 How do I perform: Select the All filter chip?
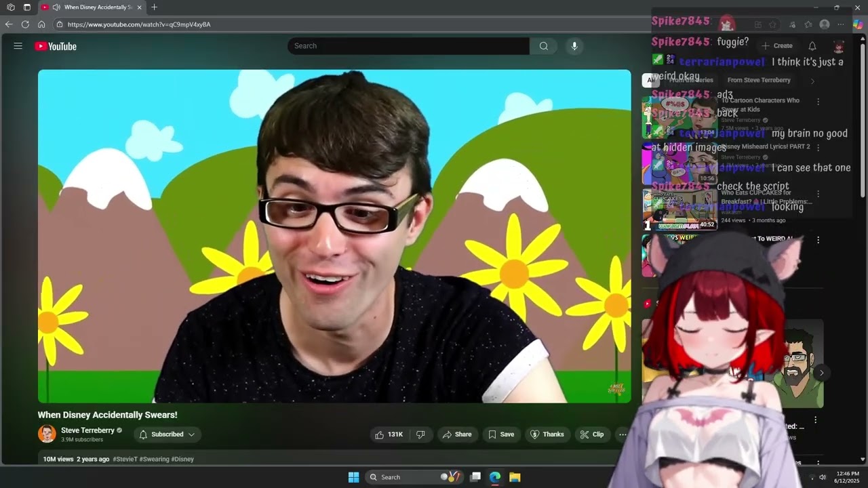click(650, 80)
